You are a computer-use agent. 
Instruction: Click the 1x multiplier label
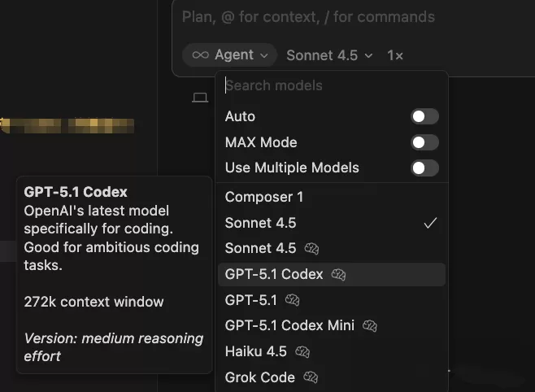tap(395, 55)
